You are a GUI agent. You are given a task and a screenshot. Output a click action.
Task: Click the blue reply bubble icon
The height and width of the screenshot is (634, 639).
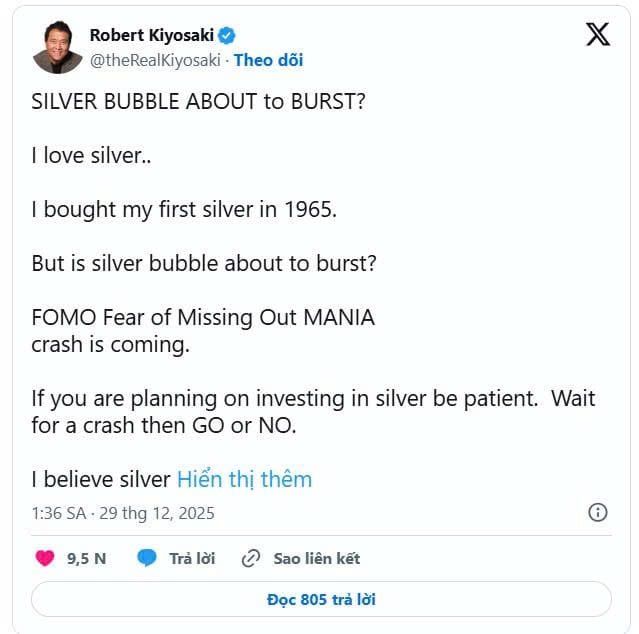[x=147, y=558]
